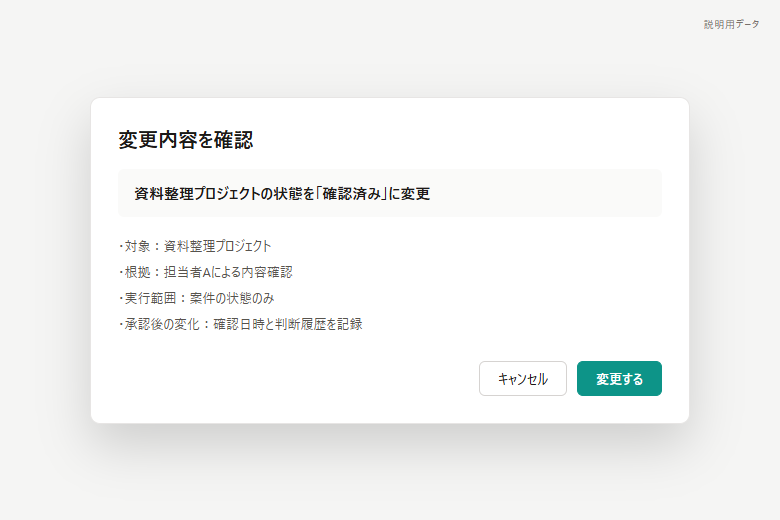Confirm with the 変更する button
Screen dimensions: 780x520
[619, 379]
